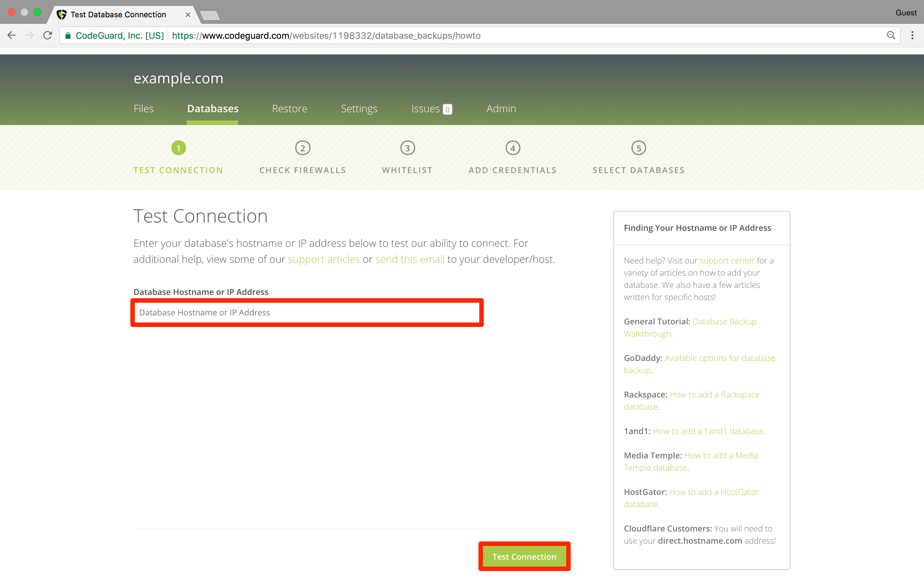Click the browser back arrow
Image resolution: width=924 pixels, height=577 pixels.
12,36
